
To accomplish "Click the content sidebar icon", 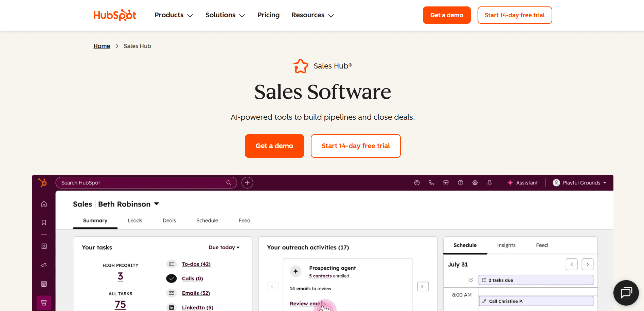I will click(44, 284).
